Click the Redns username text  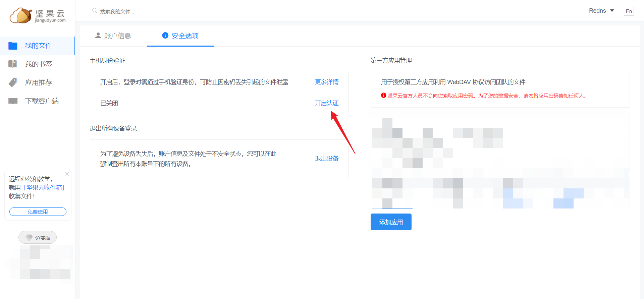(x=597, y=11)
